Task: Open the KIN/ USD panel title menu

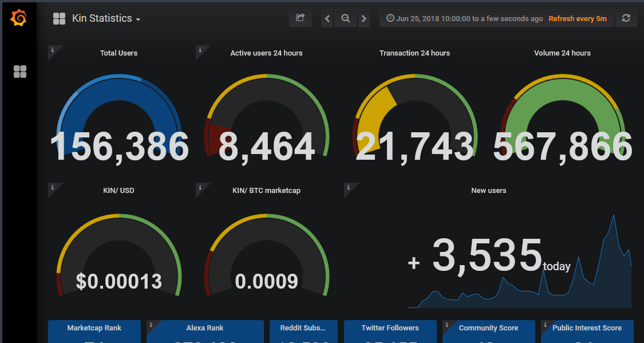Action: click(118, 191)
